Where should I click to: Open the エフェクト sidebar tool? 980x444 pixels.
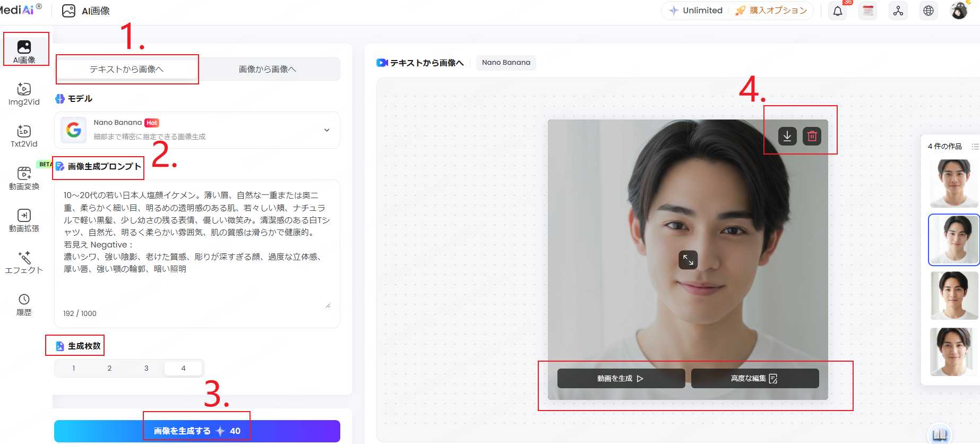point(24,262)
